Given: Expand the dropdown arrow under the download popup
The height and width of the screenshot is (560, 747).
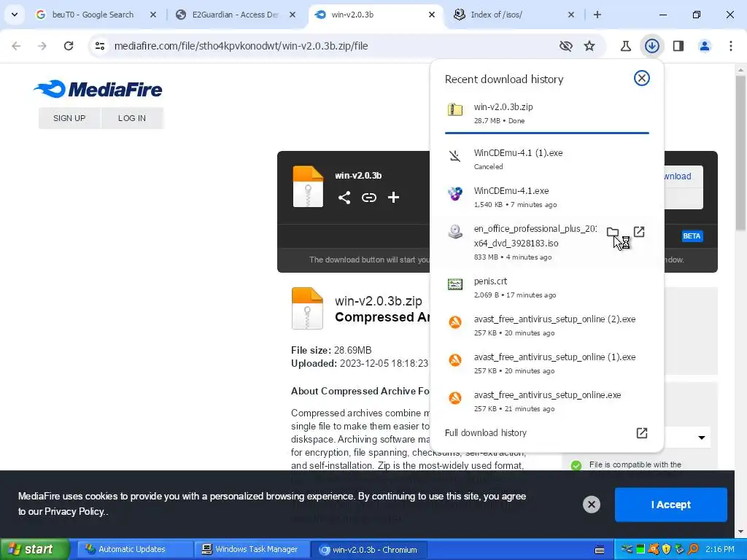Looking at the screenshot, I should [701, 437].
